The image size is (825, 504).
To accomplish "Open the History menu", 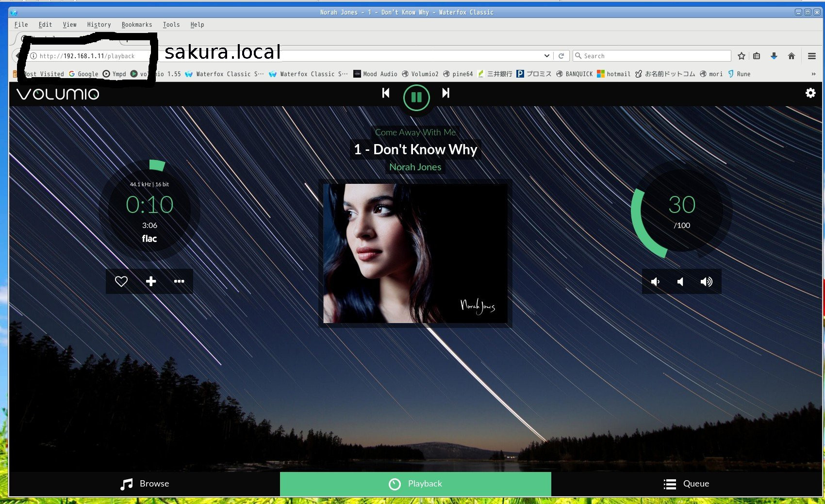I will tap(99, 25).
